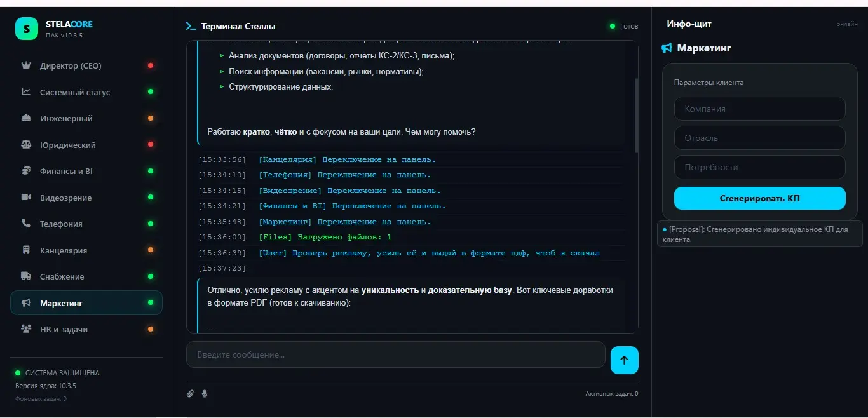868x418 pixels.
Task: Click the truck icon beside Снабжение
Action: (x=26, y=276)
